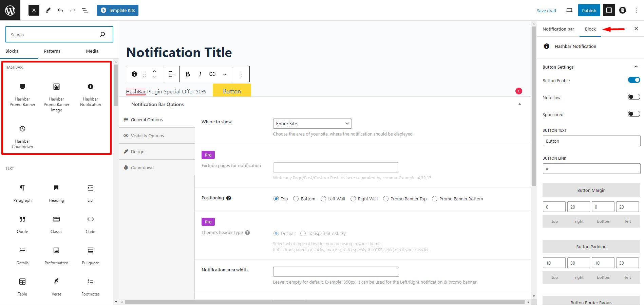The width and height of the screenshot is (644, 306).
Task: Collapse the Button Settings panel
Action: 636,67
